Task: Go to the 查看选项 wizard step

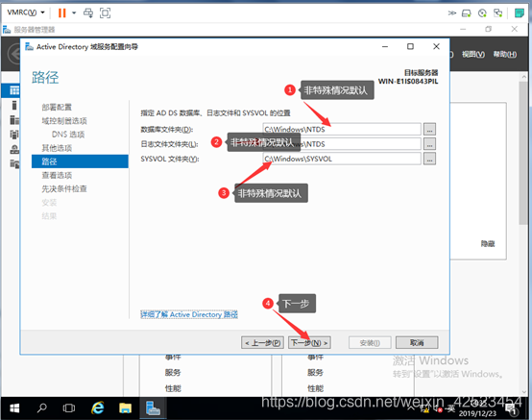Action: click(x=57, y=175)
